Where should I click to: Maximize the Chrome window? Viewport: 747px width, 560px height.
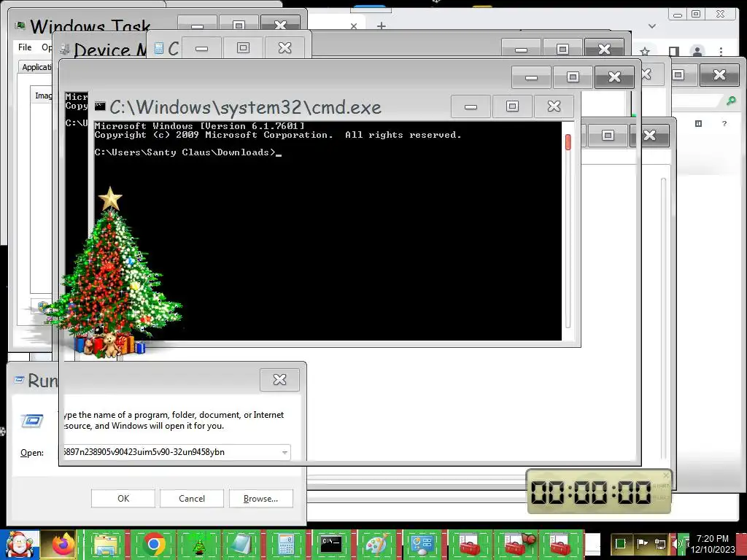(695, 15)
